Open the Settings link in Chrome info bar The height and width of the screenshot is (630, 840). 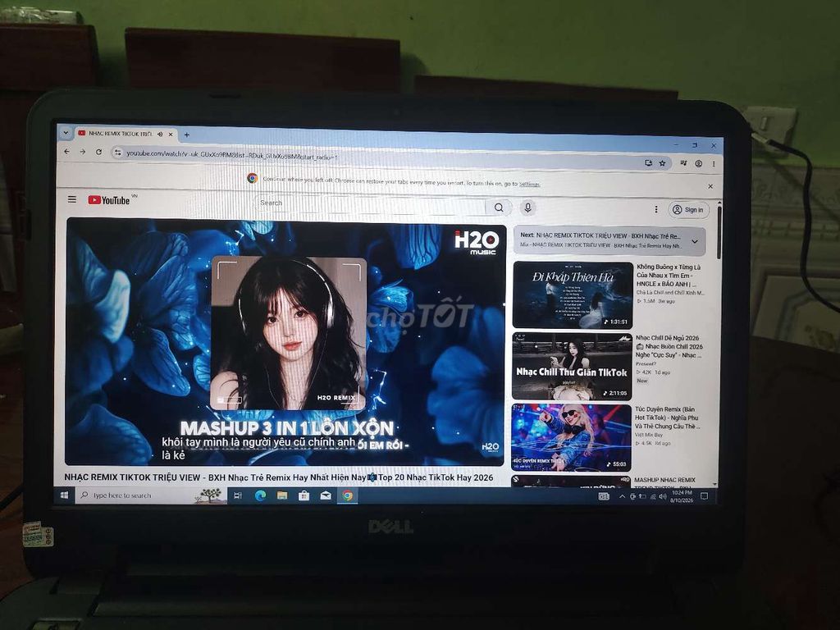[x=529, y=185]
